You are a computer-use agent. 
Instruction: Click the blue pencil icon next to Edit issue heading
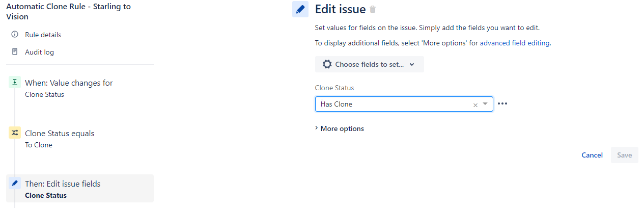(x=300, y=9)
